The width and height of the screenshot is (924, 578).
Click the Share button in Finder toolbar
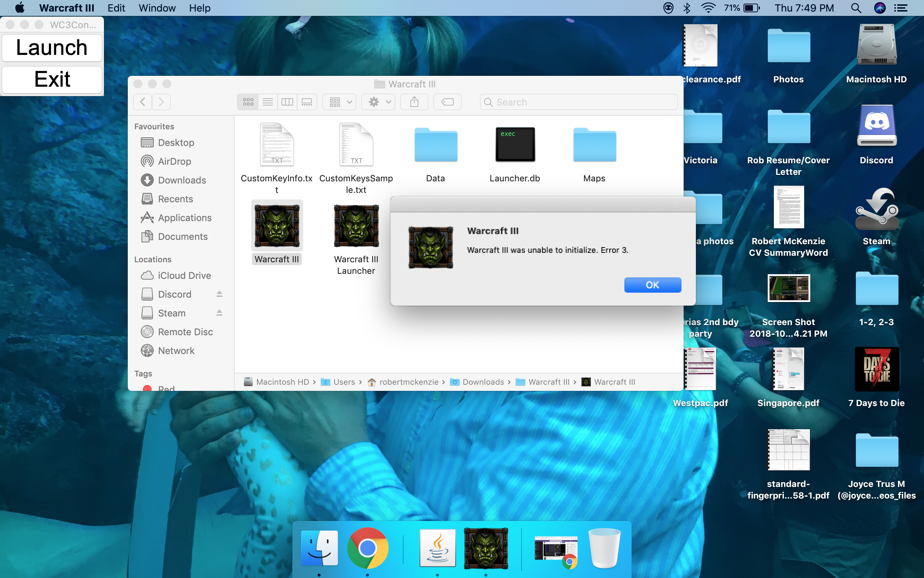414,102
